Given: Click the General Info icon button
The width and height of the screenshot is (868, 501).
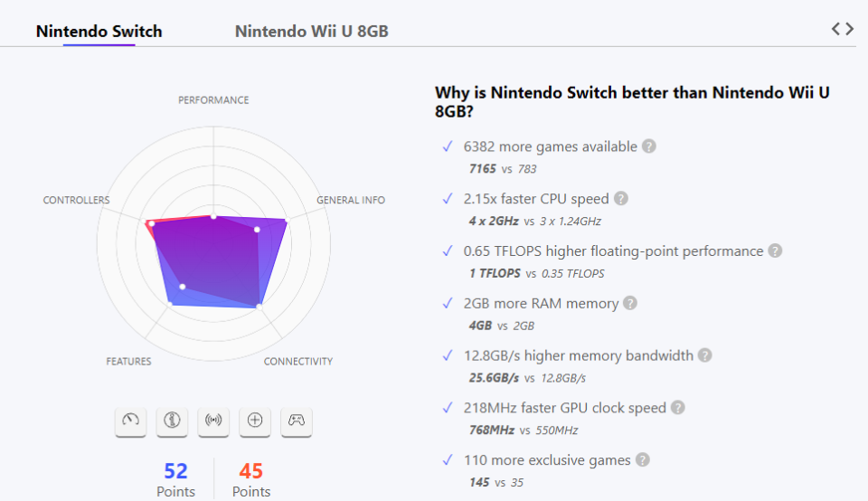Looking at the screenshot, I should pos(172,421).
